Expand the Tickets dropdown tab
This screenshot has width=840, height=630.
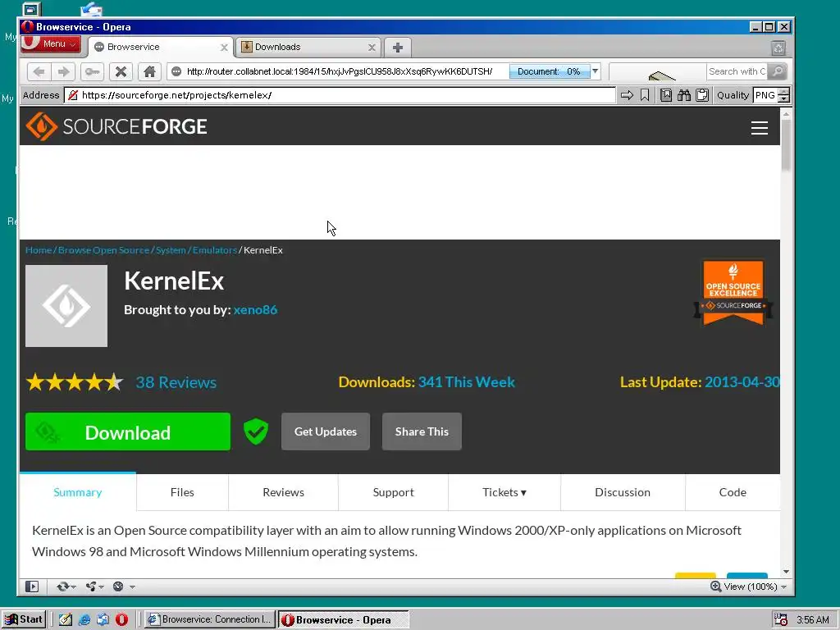click(504, 492)
